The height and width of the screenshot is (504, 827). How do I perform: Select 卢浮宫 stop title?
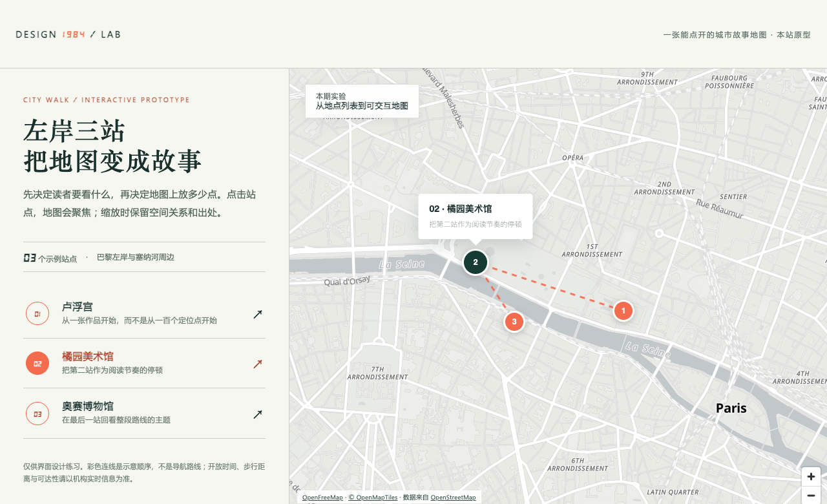click(78, 307)
